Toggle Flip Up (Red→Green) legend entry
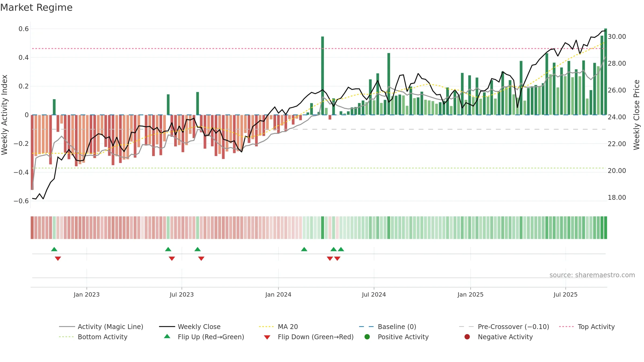 coord(204,337)
